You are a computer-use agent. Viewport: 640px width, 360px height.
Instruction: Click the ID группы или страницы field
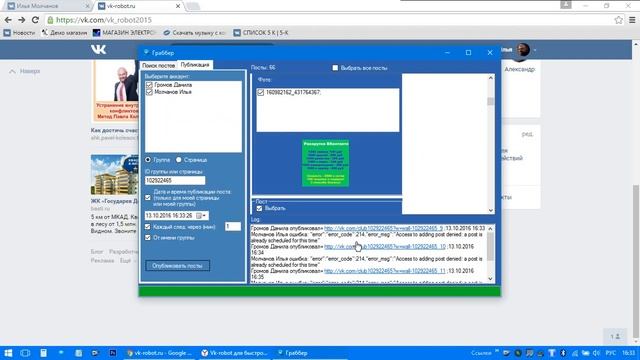[175, 180]
